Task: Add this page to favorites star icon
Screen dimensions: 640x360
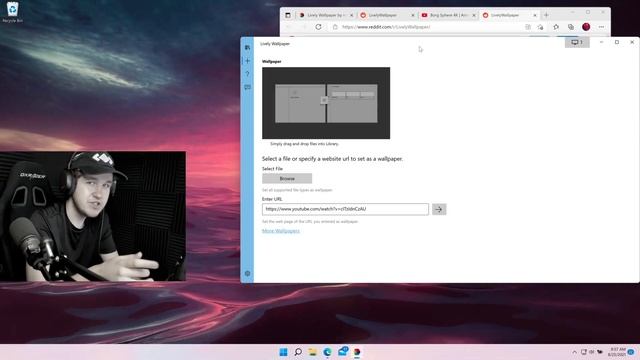Action: pos(540,27)
